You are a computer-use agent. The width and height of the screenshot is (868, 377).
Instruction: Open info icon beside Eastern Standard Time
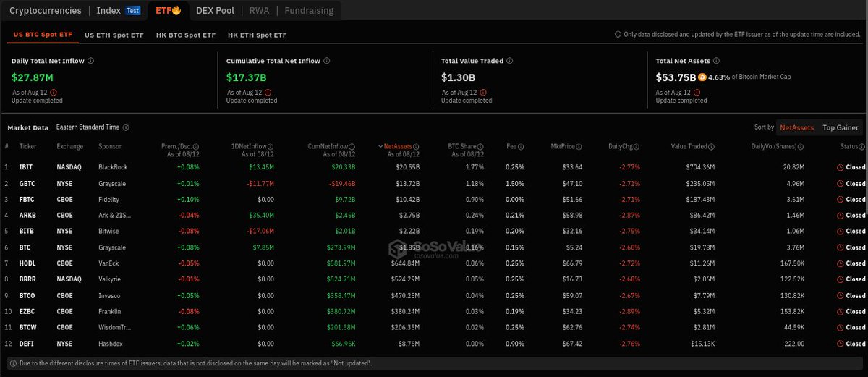click(x=126, y=127)
